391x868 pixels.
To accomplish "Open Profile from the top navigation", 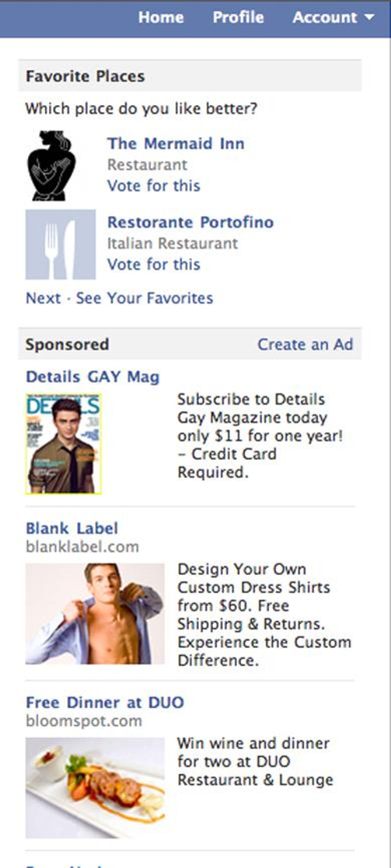I will [x=238, y=17].
